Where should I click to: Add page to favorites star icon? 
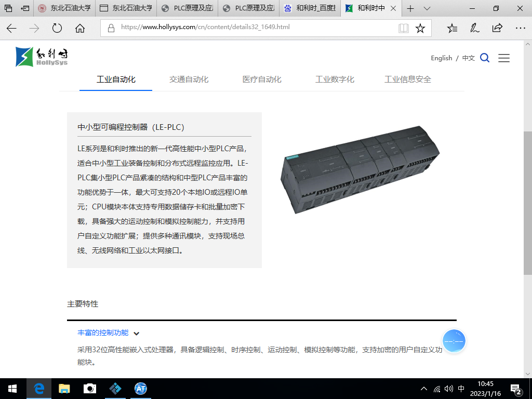420,28
